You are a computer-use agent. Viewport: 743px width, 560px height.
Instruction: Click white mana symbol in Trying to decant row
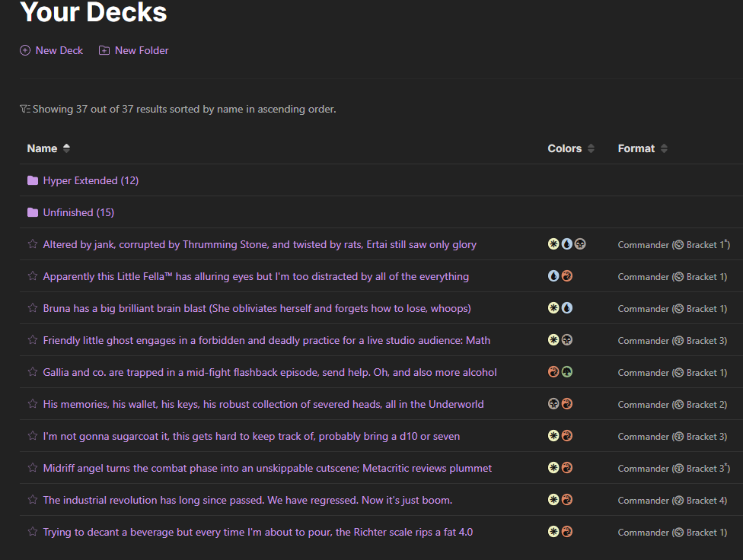coord(553,532)
